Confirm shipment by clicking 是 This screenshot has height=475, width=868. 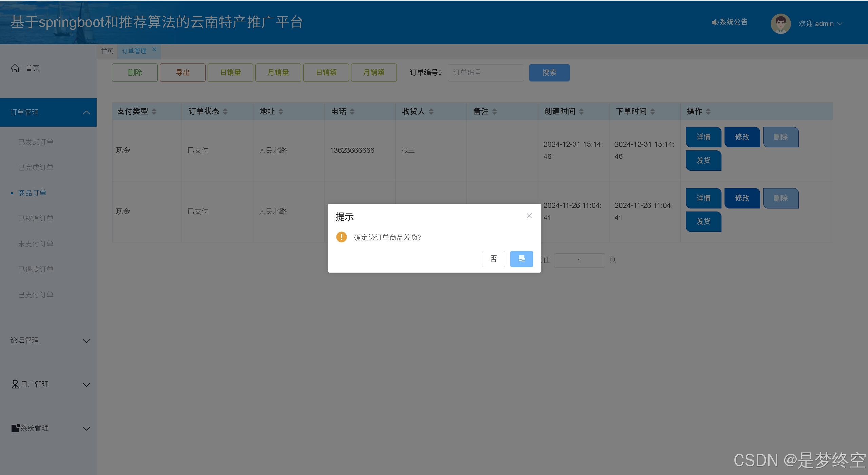[521, 259]
